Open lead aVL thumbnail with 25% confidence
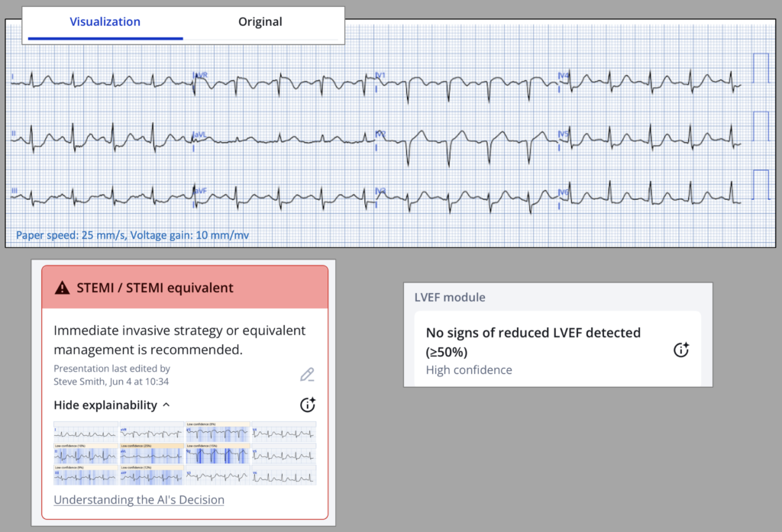 click(152, 454)
